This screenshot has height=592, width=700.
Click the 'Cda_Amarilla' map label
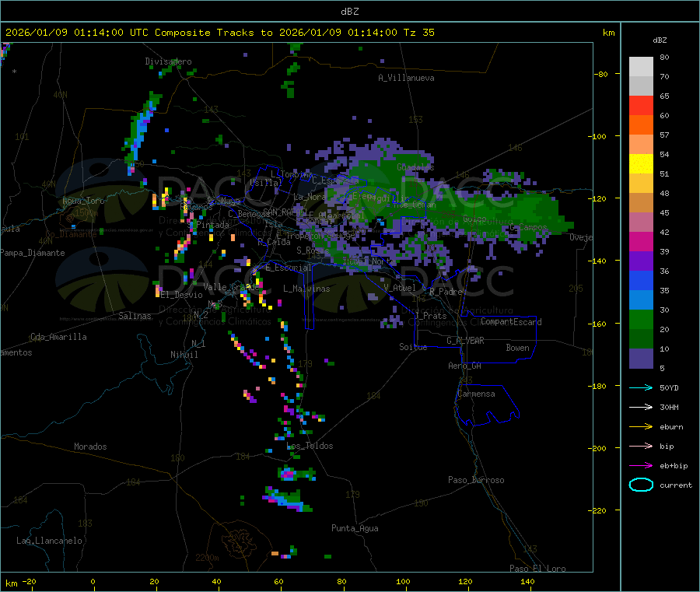(58, 337)
